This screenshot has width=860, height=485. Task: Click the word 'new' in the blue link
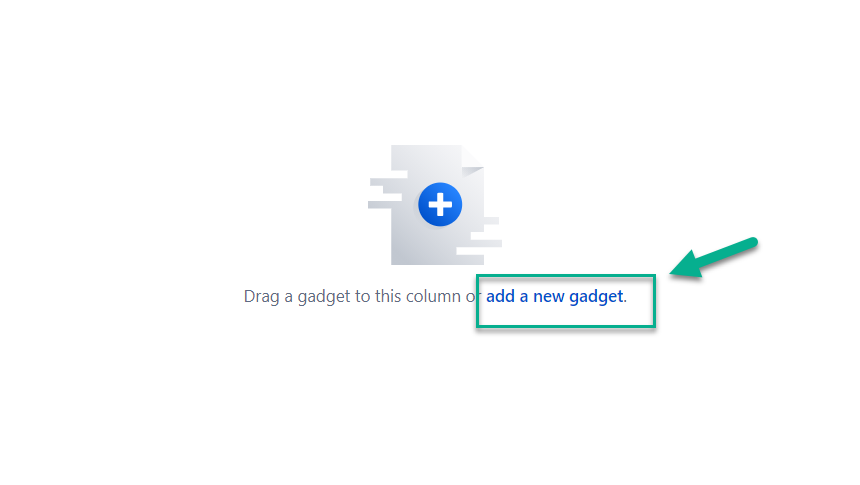[548, 297]
